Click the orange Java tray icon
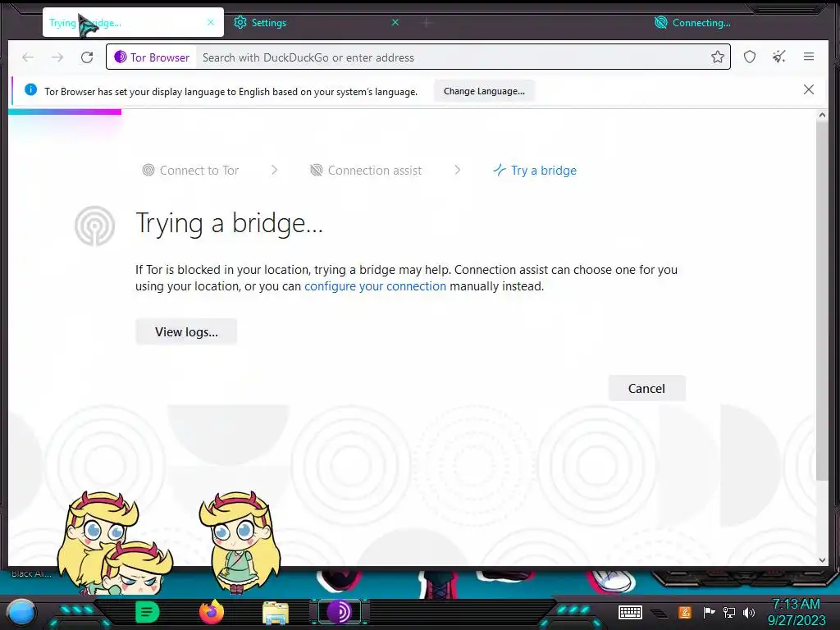The height and width of the screenshot is (630, 840). tap(684, 612)
